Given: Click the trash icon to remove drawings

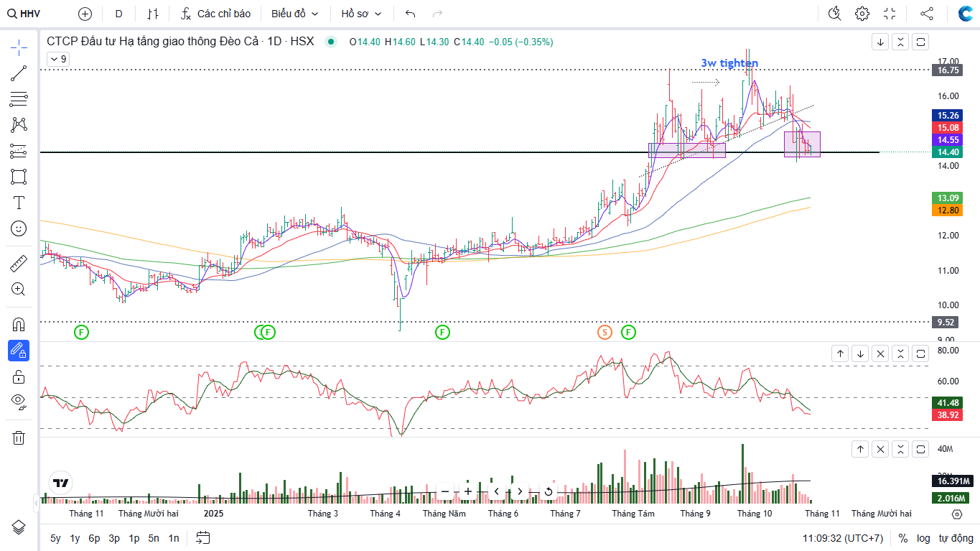Looking at the screenshot, I should pos(19,437).
